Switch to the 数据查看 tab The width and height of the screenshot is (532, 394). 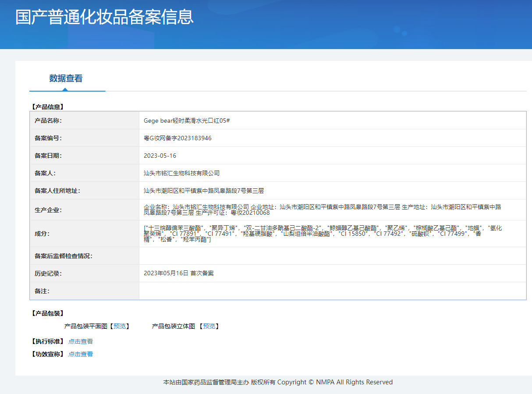66,78
